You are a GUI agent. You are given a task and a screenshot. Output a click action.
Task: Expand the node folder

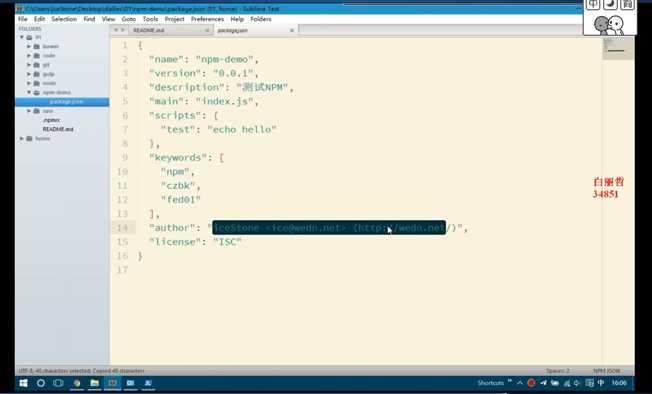coord(29,83)
